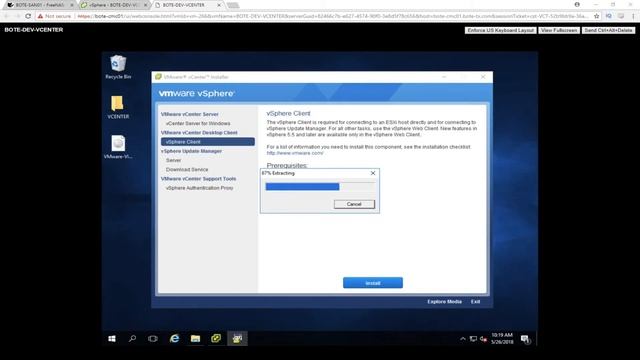Close the VMware vCenter Installer window
Screen dimensions: 640x360
pyautogui.click(x=483, y=77)
